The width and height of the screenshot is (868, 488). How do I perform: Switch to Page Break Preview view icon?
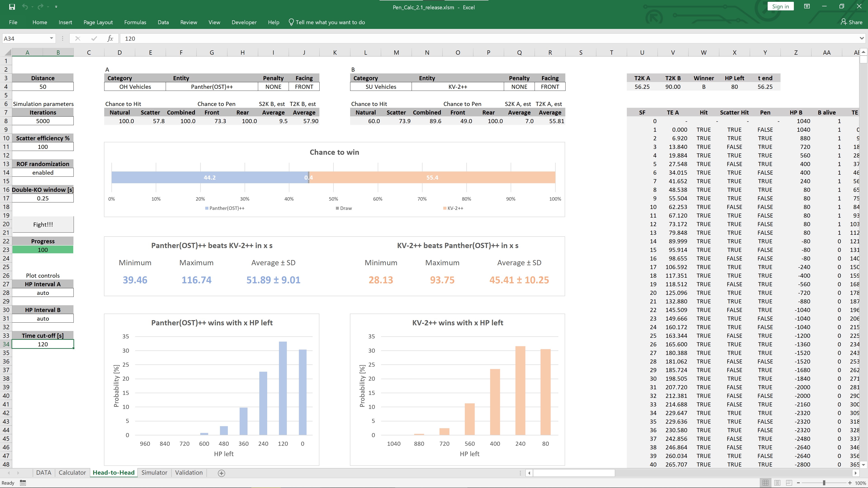[789, 483]
